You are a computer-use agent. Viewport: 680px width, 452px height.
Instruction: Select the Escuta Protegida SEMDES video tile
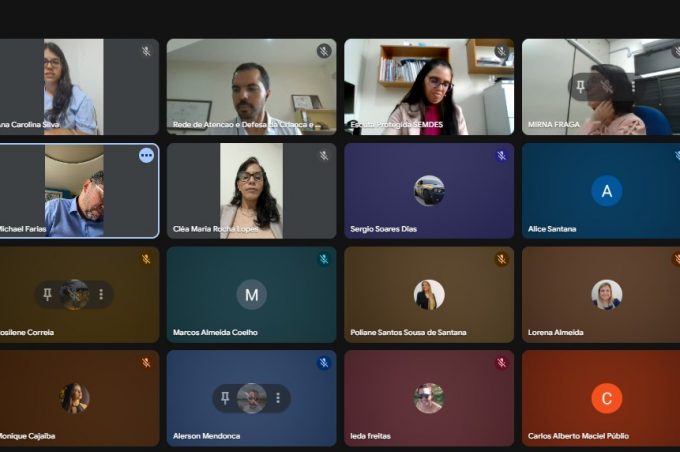(x=429, y=87)
